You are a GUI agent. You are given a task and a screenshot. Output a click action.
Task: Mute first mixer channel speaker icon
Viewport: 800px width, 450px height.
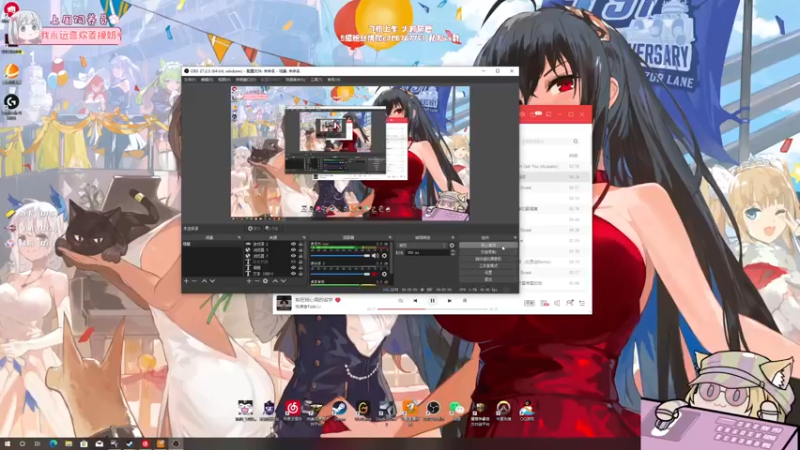pyautogui.click(x=375, y=256)
